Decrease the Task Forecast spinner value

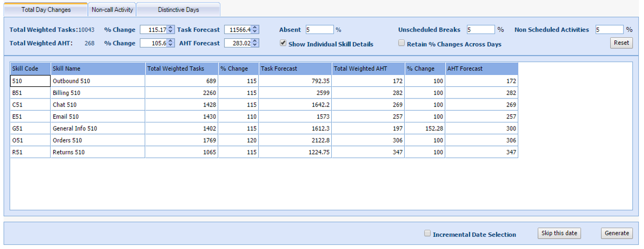click(255, 32)
